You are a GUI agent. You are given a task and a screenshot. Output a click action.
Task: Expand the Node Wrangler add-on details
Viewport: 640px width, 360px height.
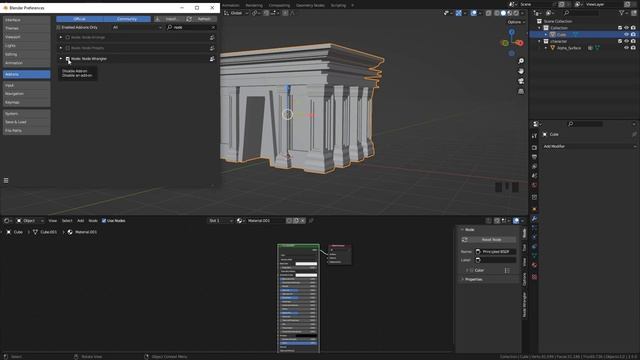point(61,59)
